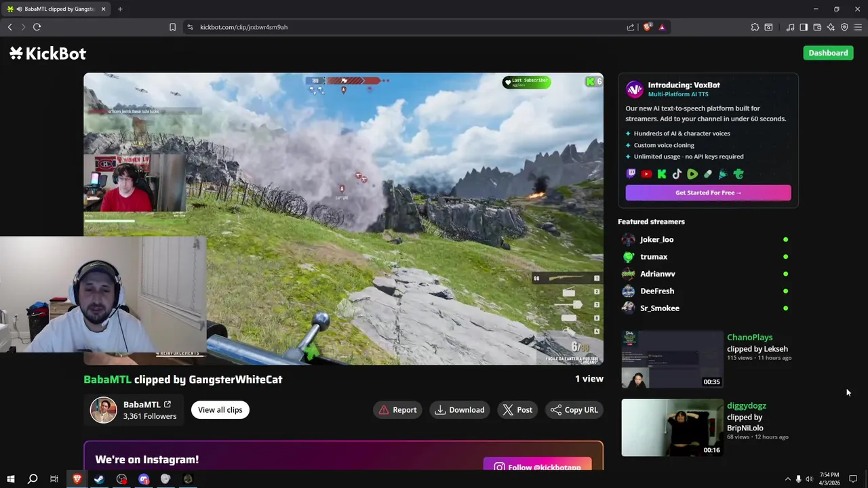Follow @kickbotapp on Instagram
868x488 pixels.
pyautogui.click(x=538, y=468)
